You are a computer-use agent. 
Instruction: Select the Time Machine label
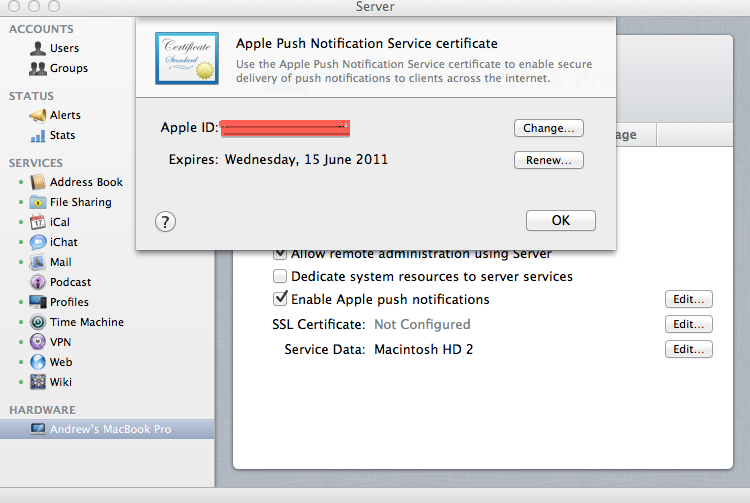pos(87,322)
